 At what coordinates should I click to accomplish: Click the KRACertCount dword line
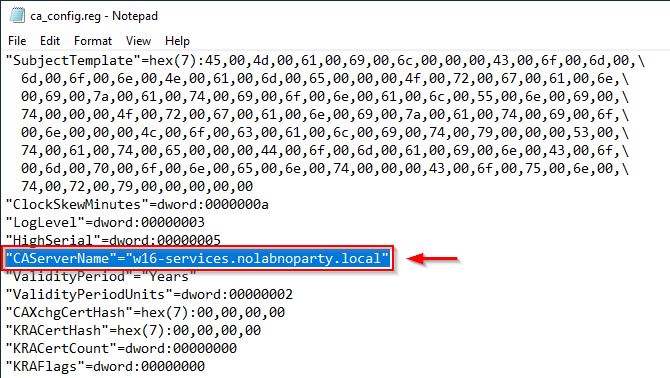click(121, 348)
